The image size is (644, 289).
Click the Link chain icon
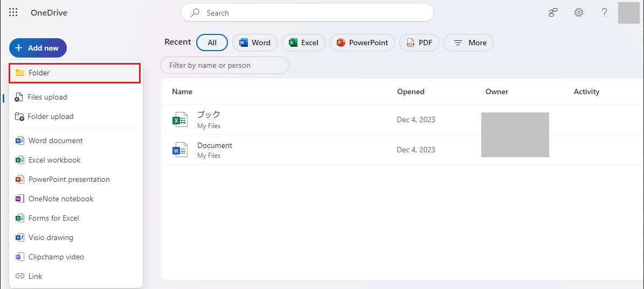tap(20, 276)
